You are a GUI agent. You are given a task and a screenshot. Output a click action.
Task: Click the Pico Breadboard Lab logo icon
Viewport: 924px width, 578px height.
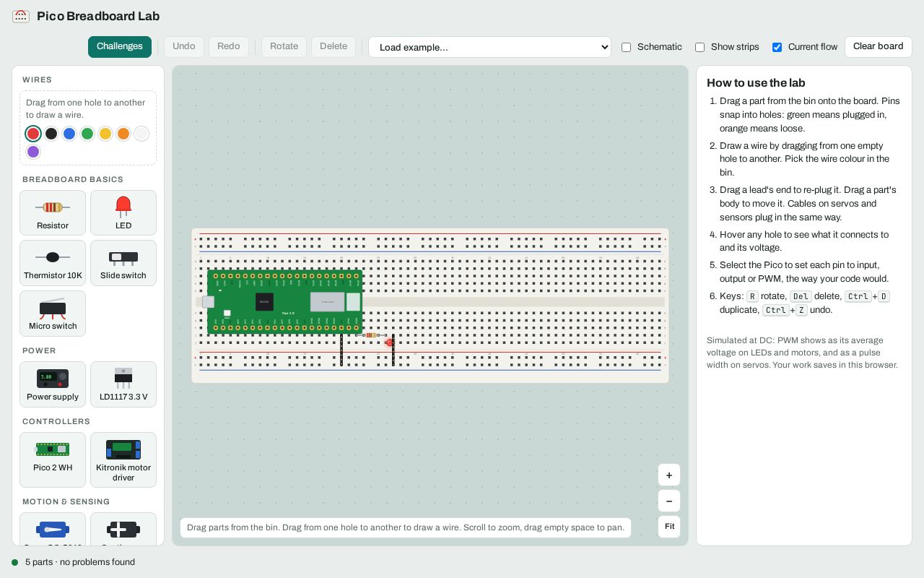click(x=21, y=16)
